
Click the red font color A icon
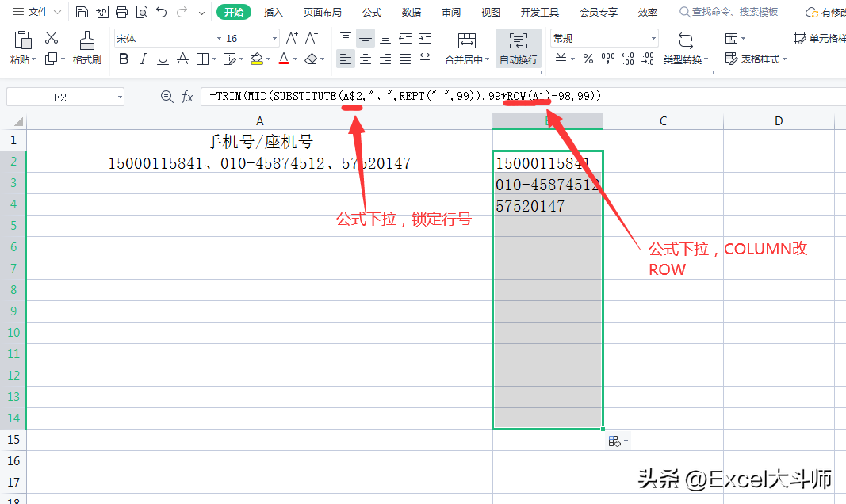point(284,59)
